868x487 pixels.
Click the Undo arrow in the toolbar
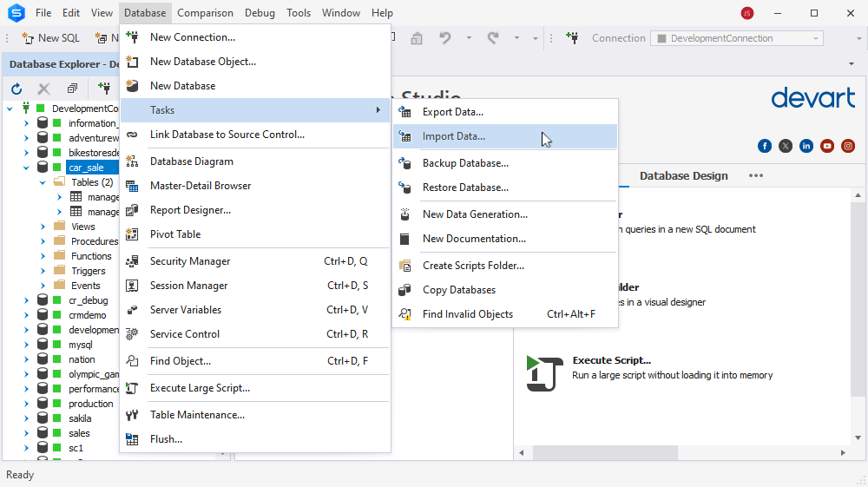(445, 38)
